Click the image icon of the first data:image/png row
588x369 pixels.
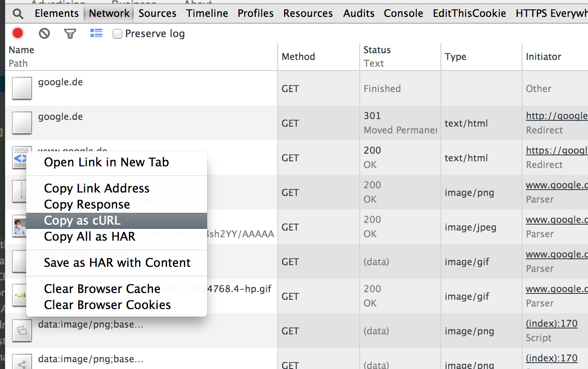click(22, 331)
